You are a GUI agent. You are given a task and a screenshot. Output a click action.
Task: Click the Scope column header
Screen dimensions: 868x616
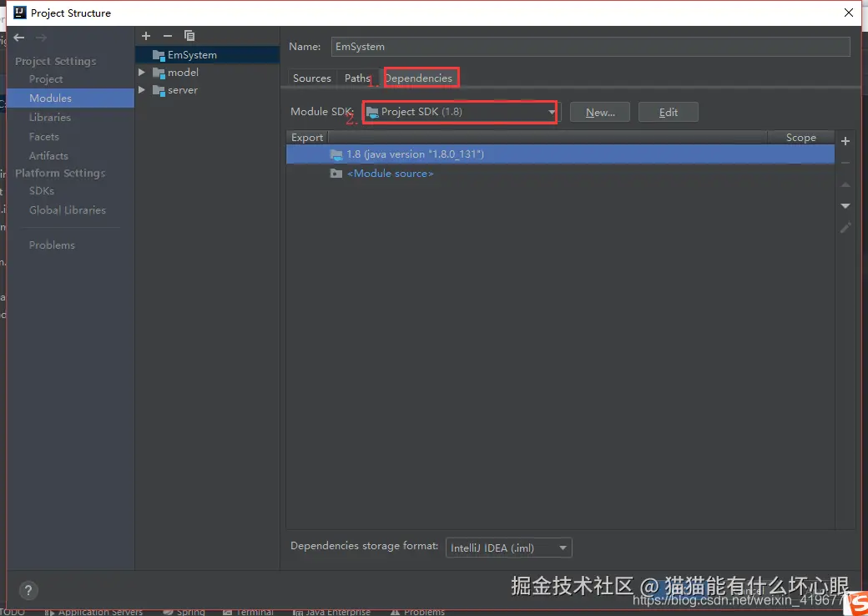(801, 137)
